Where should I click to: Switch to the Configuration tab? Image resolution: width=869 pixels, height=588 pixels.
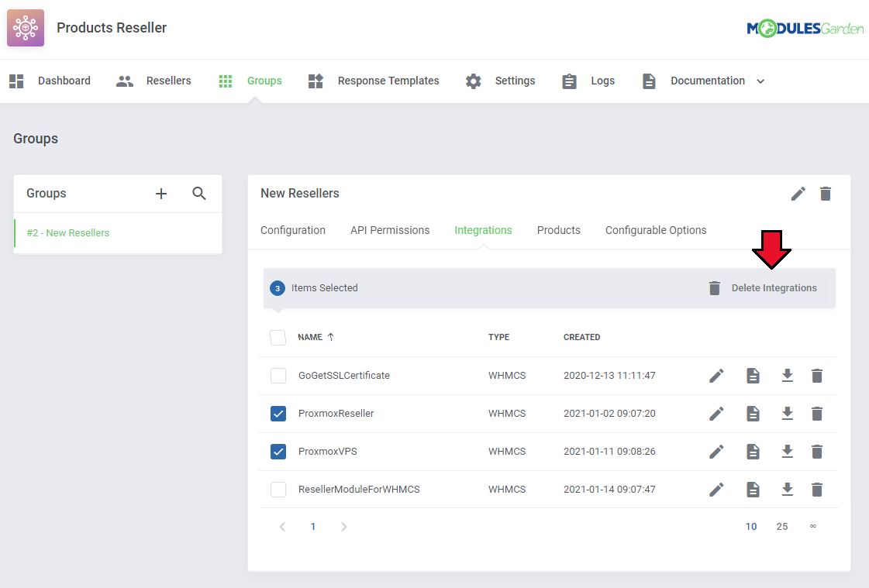(x=292, y=230)
